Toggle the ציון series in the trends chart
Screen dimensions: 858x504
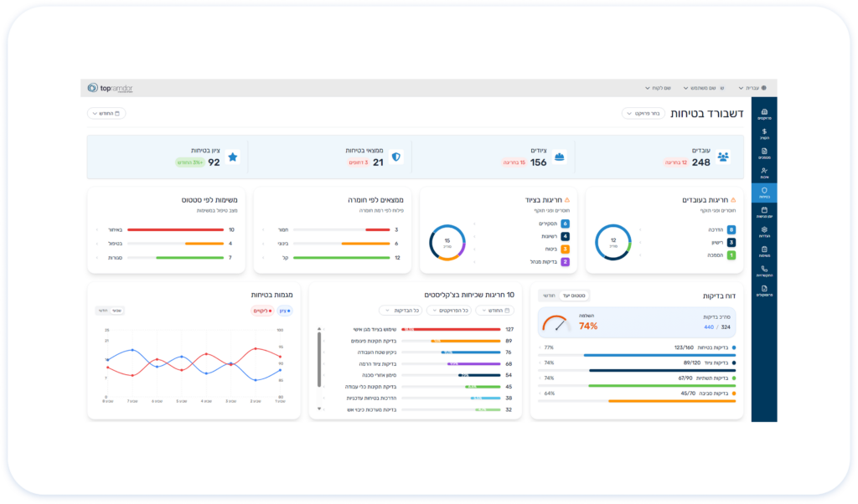click(284, 311)
